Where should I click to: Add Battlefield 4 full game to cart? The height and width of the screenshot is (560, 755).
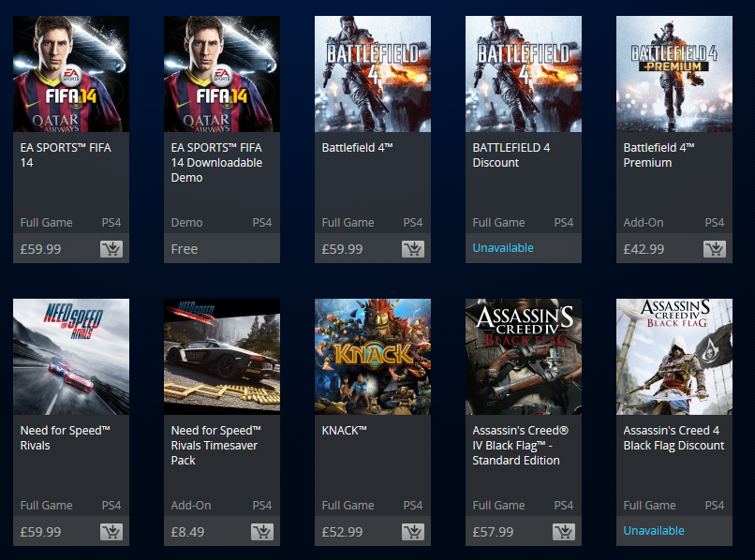(x=413, y=249)
